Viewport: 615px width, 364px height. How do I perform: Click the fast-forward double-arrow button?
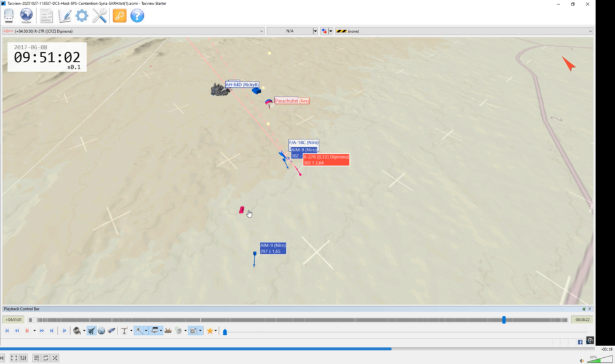click(42, 331)
